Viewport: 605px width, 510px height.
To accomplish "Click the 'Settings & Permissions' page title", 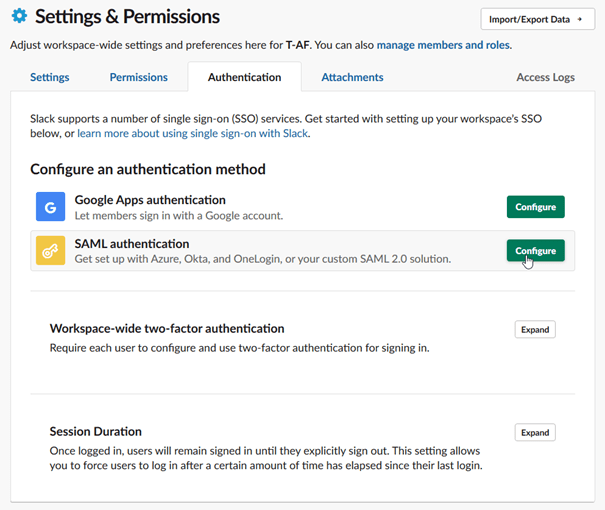I will tap(127, 17).
